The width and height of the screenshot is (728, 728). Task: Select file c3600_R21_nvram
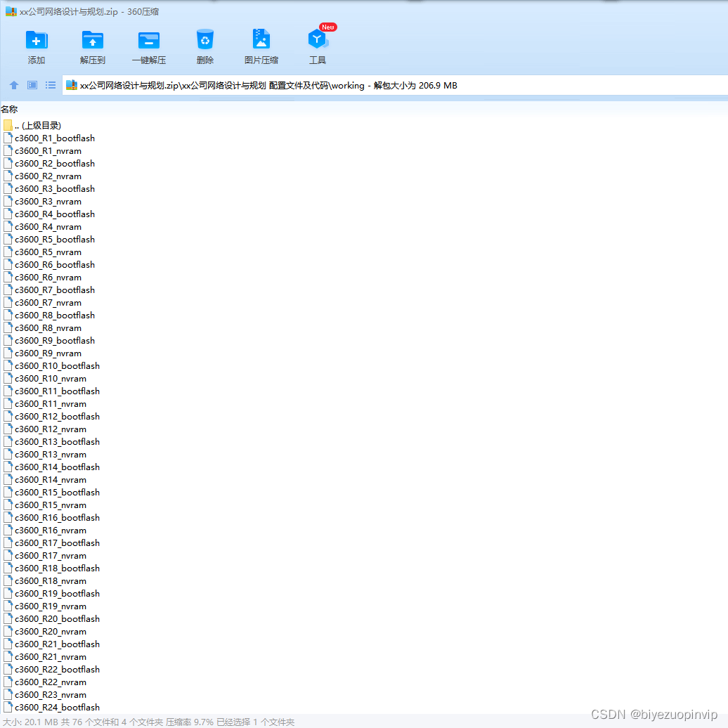click(x=45, y=657)
